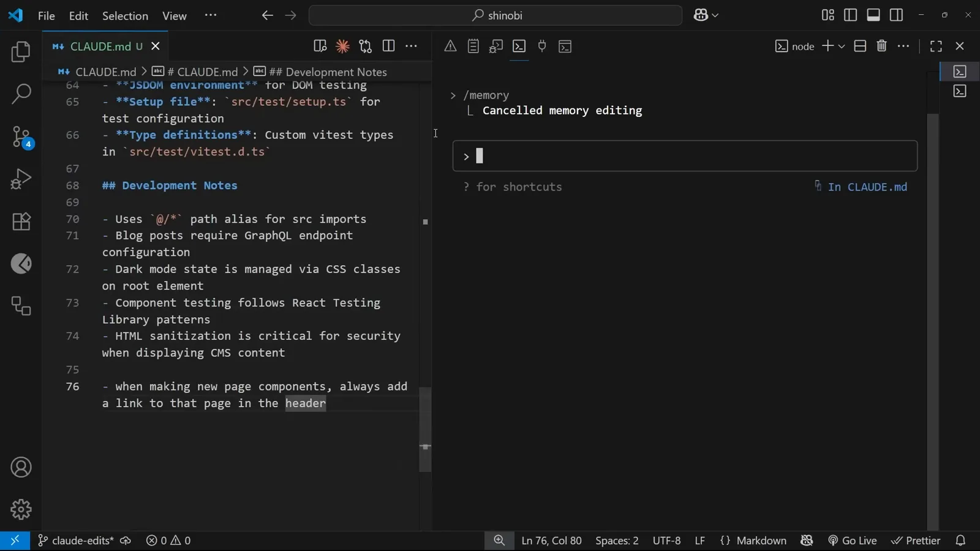Focus the Claude prompt input box
The height and width of the screenshot is (551, 980).
click(685, 156)
